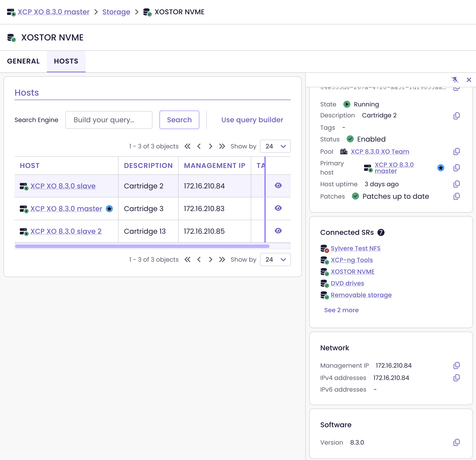Expand Connected SRs with See 2 more

pyautogui.click(x=341, y=310)
